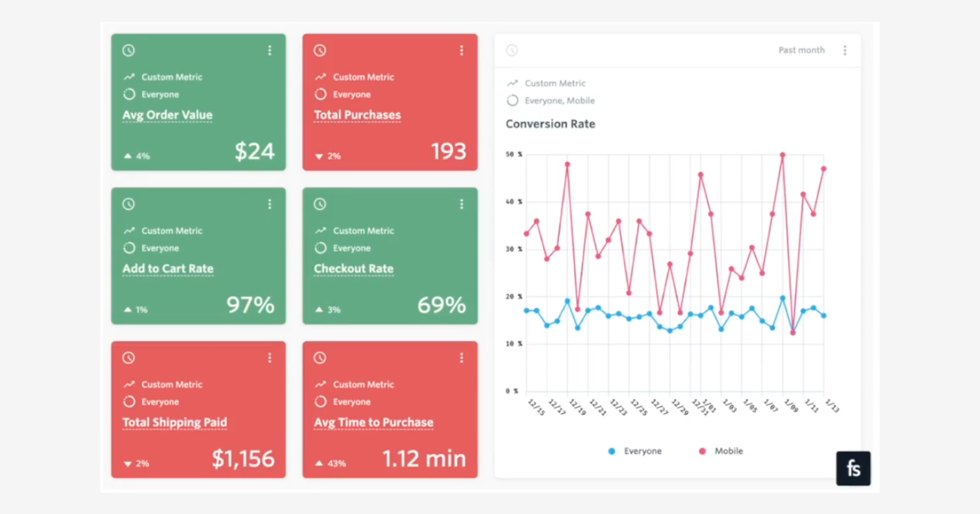The width and height of the screenshot is (980, 514).
Task: Open three-dot menu on Add to Cart Rate card
Action: pyautogui.click(x=270, y=204)
